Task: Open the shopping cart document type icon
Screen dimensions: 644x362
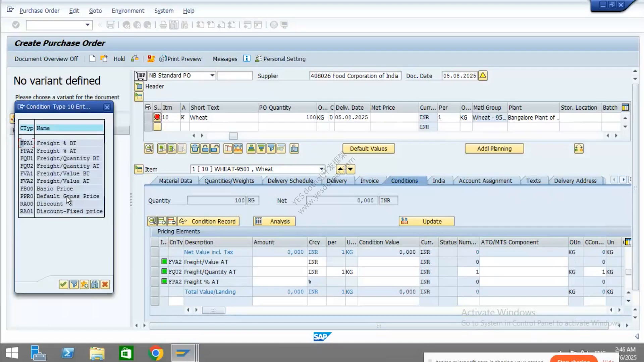Action: coord(140,76)
